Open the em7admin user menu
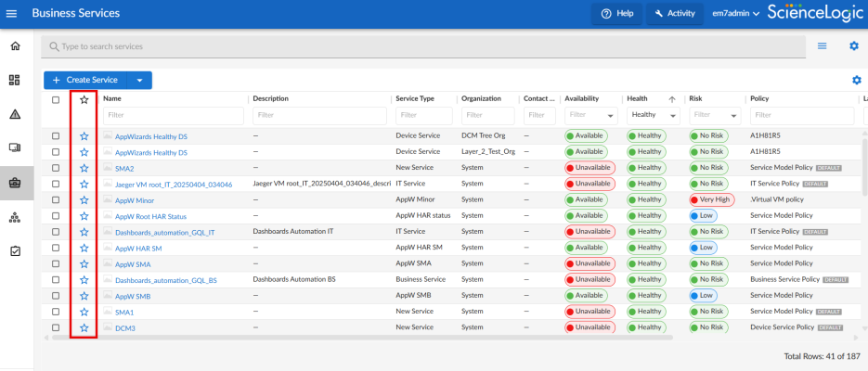Viewport: 868px width, 371px height. pos(735,13)
